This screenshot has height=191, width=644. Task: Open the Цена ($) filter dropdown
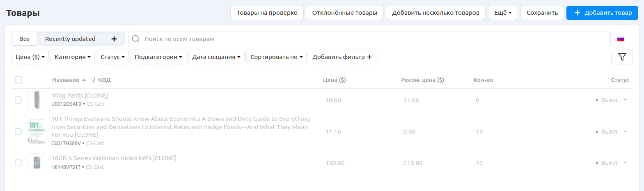coord(30,57)
